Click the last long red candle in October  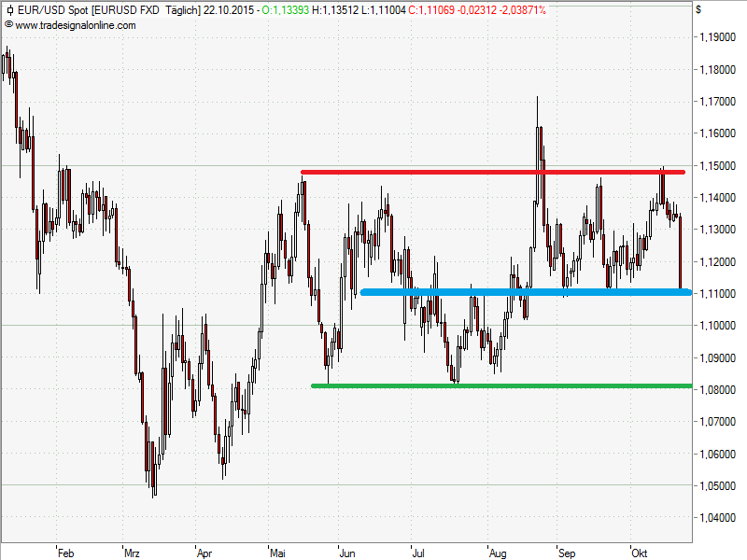click(681, 253)
